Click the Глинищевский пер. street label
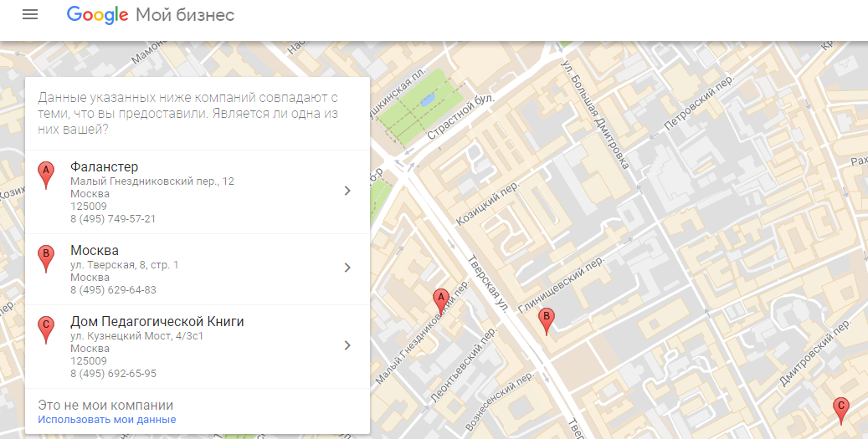Screen dimensions: 868x439 561,285
